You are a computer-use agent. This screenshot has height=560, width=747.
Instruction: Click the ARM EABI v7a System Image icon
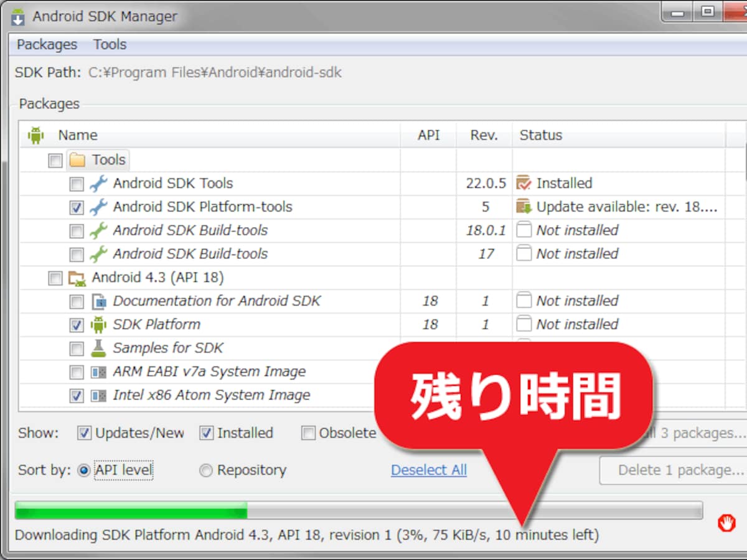[98, 372]
